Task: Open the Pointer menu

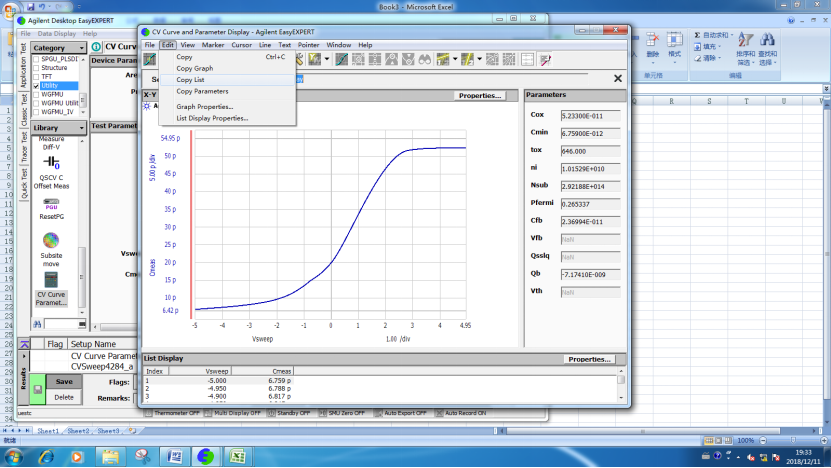Action: tap(308, 45)
